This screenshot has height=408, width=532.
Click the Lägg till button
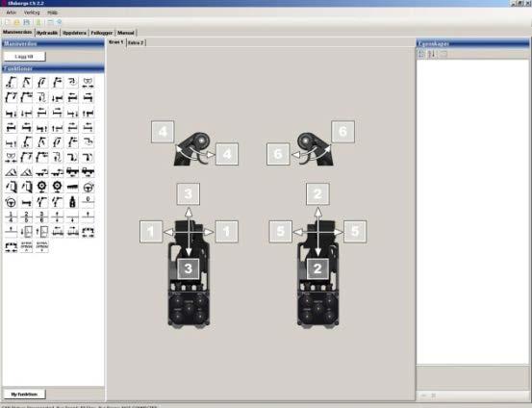24,57
